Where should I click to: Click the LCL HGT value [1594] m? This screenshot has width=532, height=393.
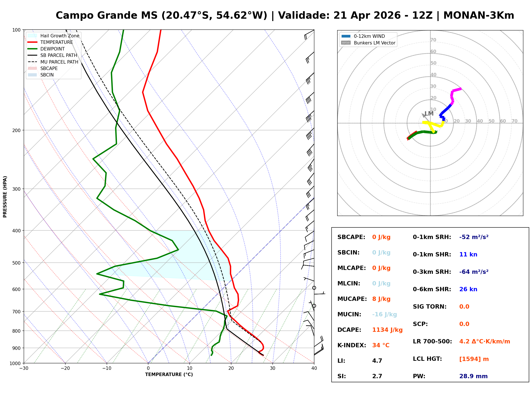474,359
